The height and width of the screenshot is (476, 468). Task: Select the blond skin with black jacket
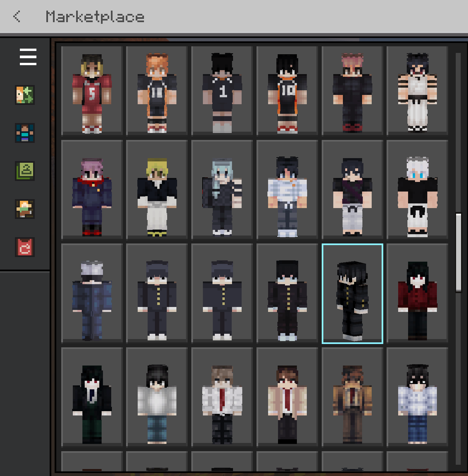pos(157,190)
